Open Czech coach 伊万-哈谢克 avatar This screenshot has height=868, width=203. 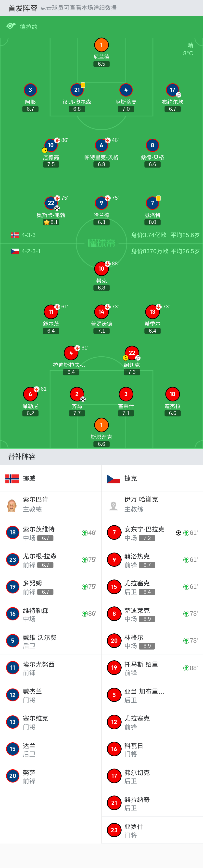pos(114,506)
